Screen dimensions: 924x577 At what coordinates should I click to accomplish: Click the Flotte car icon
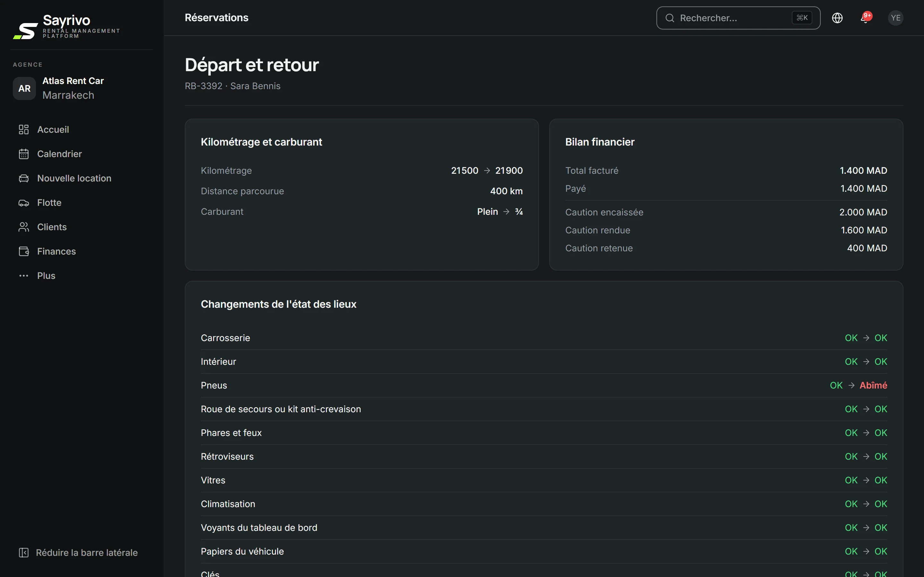[24, 203]
